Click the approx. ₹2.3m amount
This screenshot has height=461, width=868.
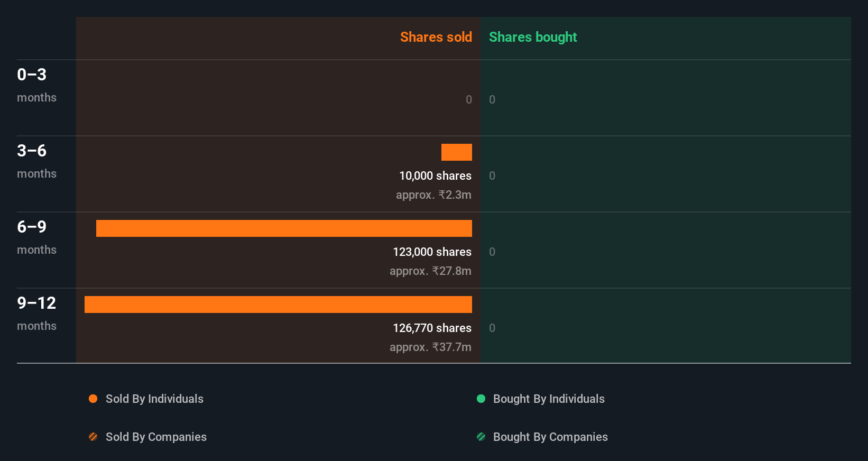pos(433,195)
